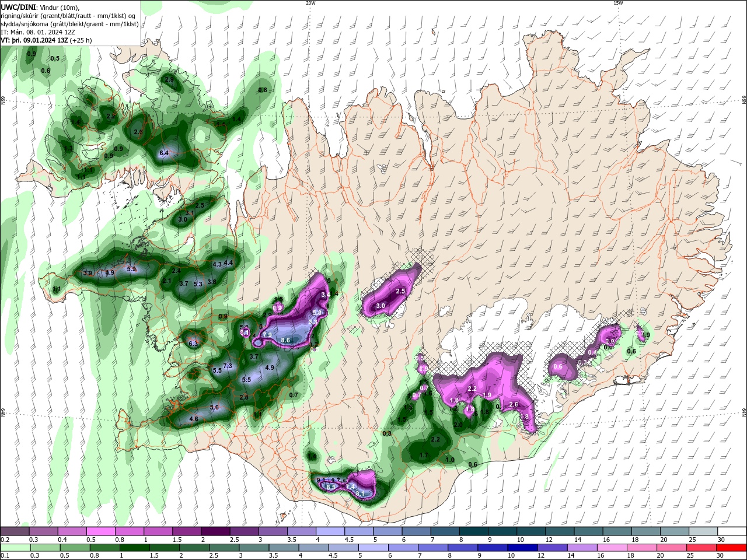
Task: Click the 8.6 precipitation value
Action: 286,340
